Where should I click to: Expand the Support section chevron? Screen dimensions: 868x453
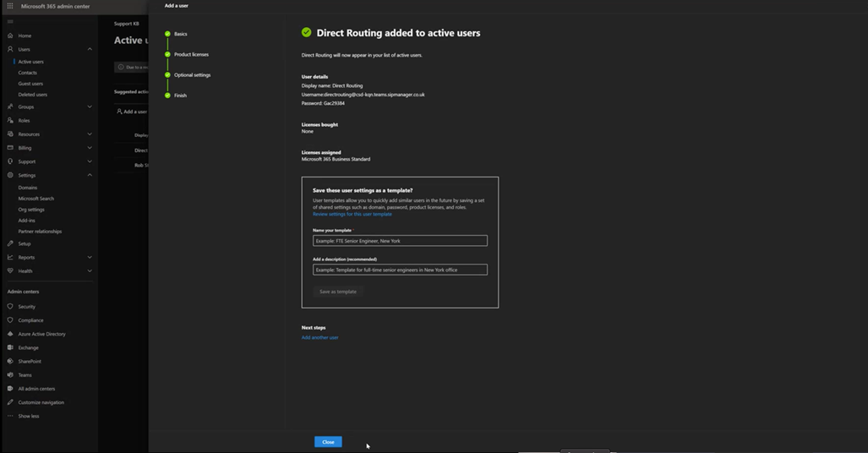(x=90, y=161)
